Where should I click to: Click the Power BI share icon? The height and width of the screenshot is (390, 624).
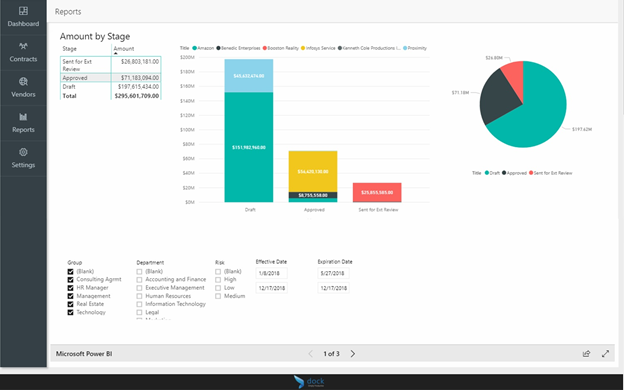[x=586, y=353]
